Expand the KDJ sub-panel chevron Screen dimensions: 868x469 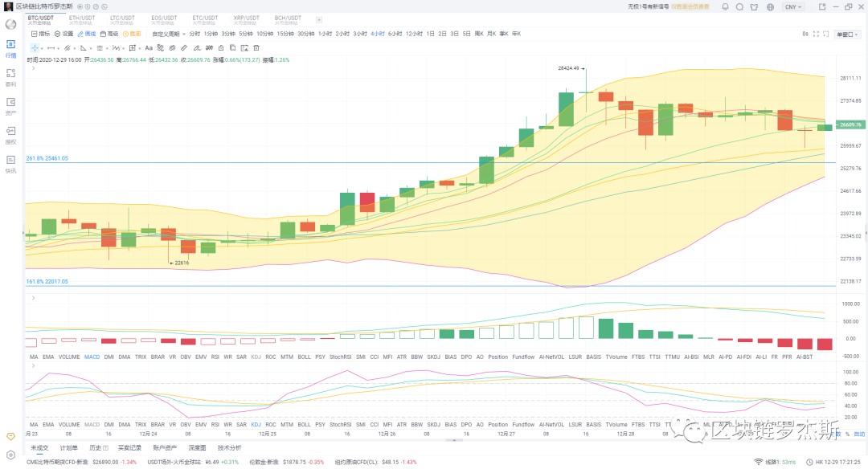tap(33, 365)
